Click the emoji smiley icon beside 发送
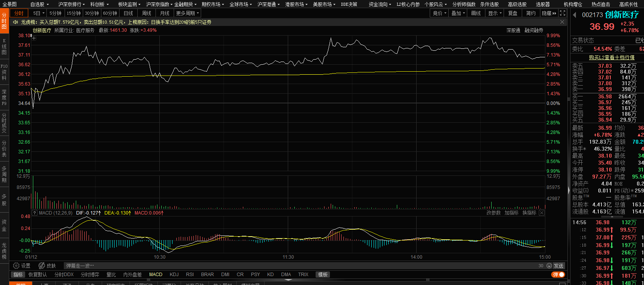The image size is (644, 285). click(549, 266)
